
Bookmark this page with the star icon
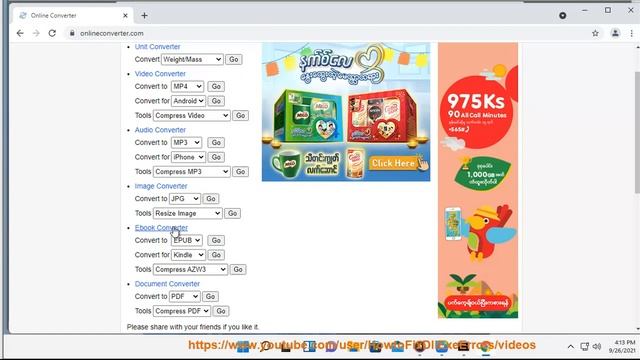pyautogui.click(x=595, y=33)
